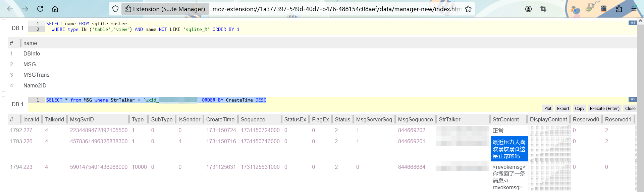Bookmark this page with the star icon
This screenshot has width=644, height=192.
point(468,9)
